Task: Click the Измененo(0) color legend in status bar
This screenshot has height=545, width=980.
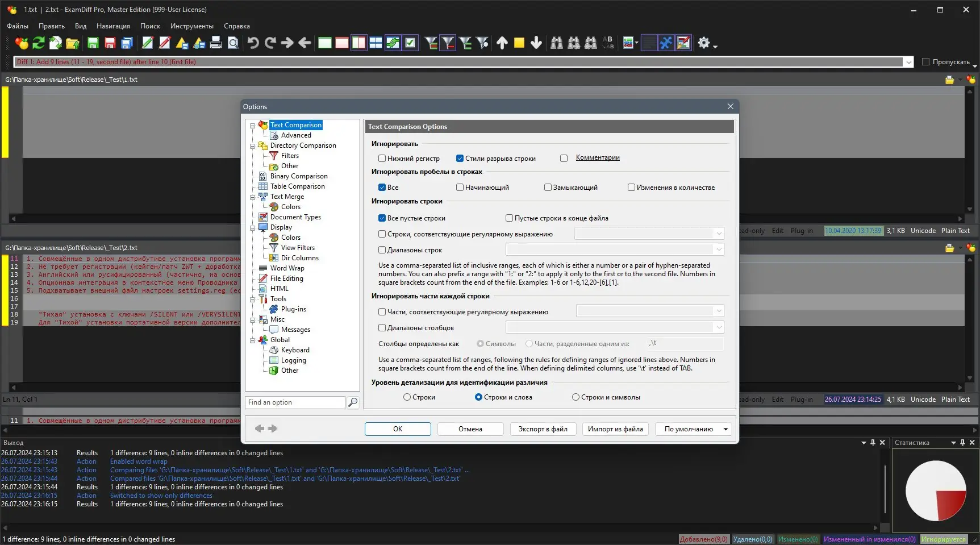Action: 798,539
